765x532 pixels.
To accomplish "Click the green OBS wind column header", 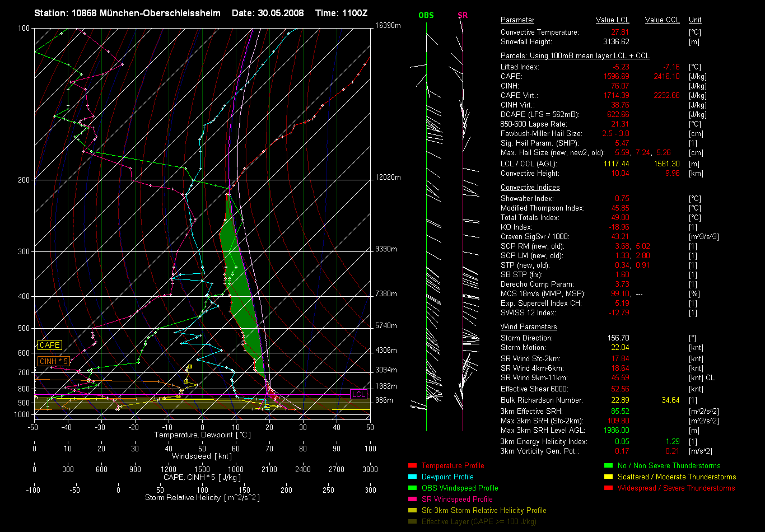I will 426,15.
